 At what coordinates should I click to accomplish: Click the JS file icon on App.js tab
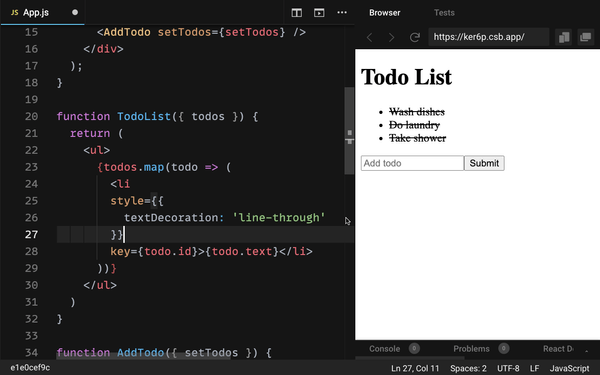tap(15, 13)
